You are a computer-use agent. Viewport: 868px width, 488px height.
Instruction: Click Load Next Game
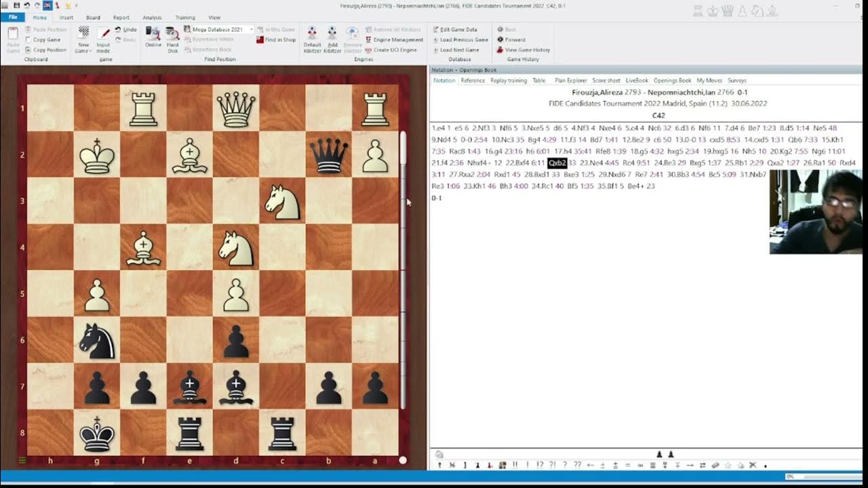coord(455,50)
